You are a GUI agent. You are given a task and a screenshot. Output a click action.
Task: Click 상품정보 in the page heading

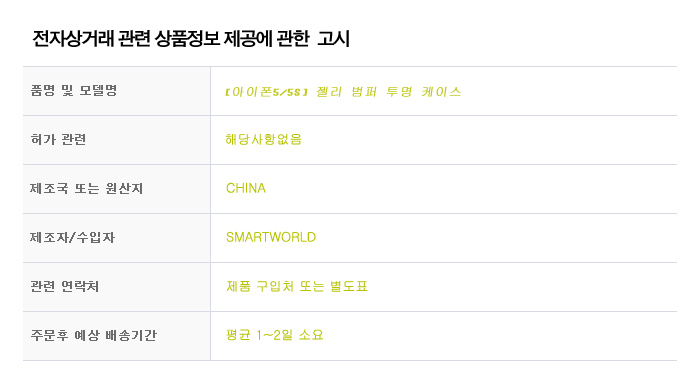pyautogui.click(x=187, y=38)
